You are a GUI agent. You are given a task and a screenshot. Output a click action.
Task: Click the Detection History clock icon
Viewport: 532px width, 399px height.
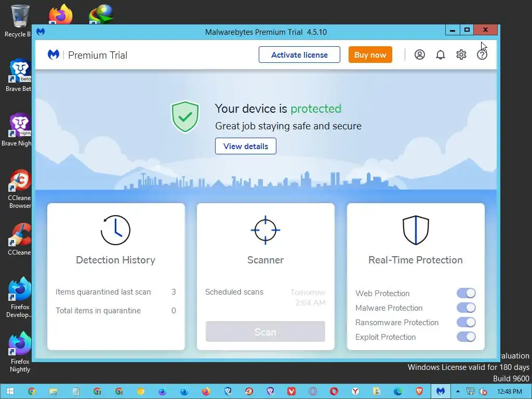click(x=116, y=230)
